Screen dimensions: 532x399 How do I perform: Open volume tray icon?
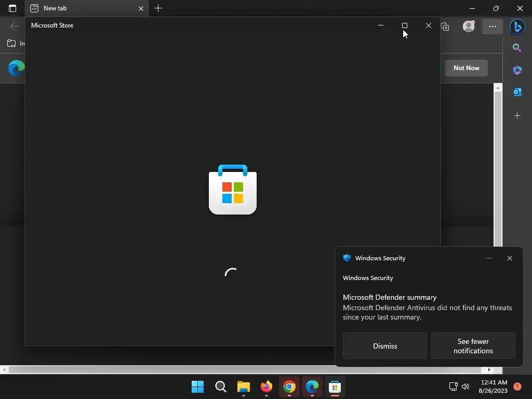pyautogui.click(x=465, y=386)
